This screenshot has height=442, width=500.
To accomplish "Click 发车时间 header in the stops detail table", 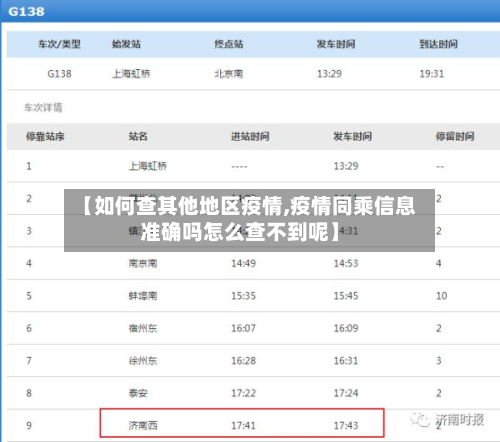I will (x=353, y=136).
